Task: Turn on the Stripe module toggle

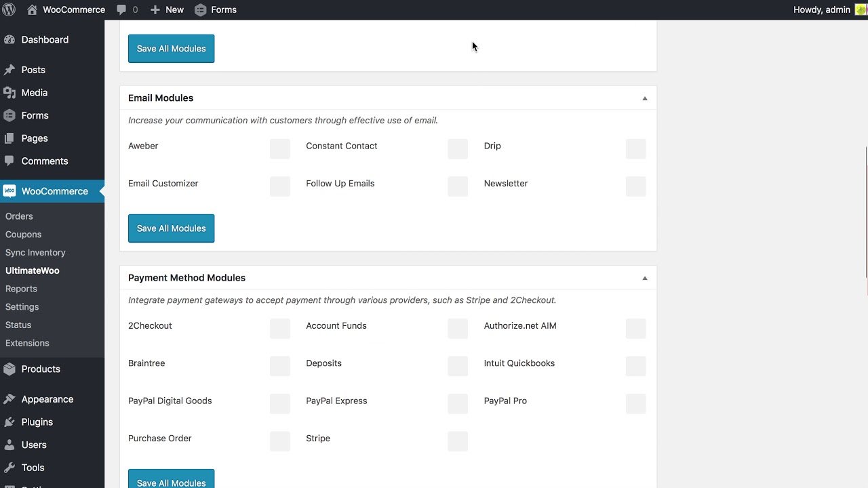Action: 458,441
